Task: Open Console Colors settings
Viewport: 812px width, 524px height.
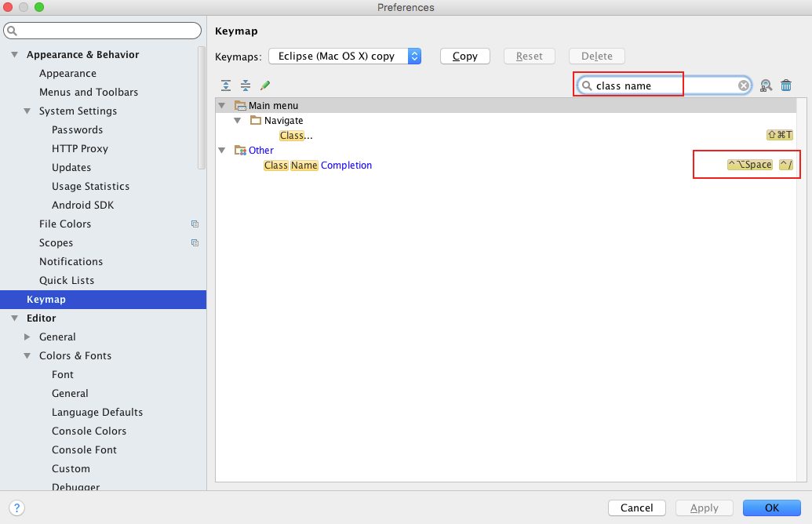Action: click(89, 431)
